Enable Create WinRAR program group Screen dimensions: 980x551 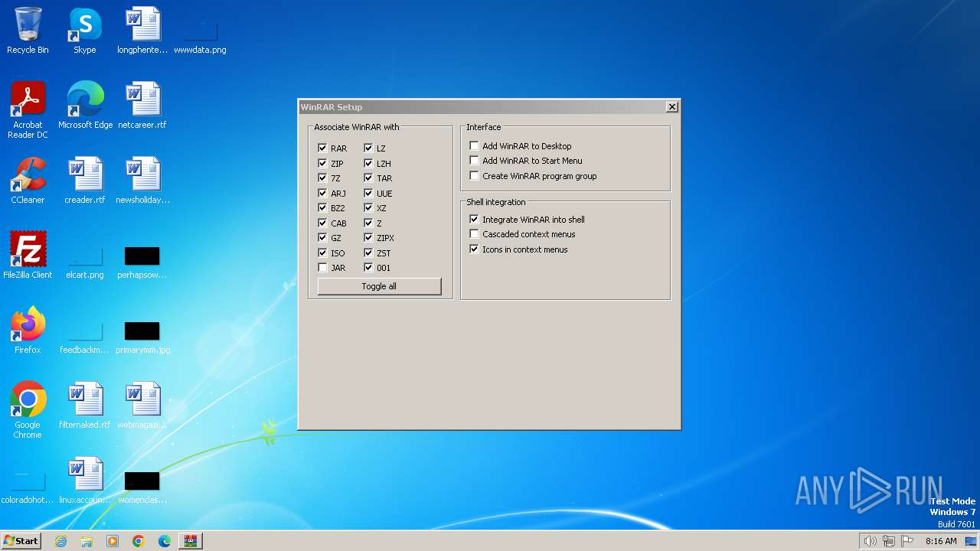click(474, 176)
